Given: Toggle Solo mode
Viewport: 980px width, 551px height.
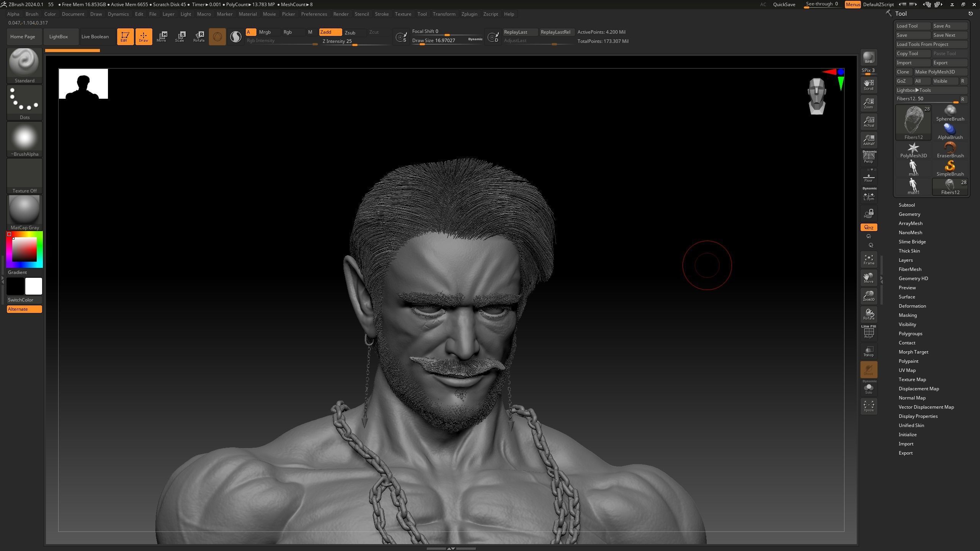Looking at the screenshot, I should (x=869, y=388).
